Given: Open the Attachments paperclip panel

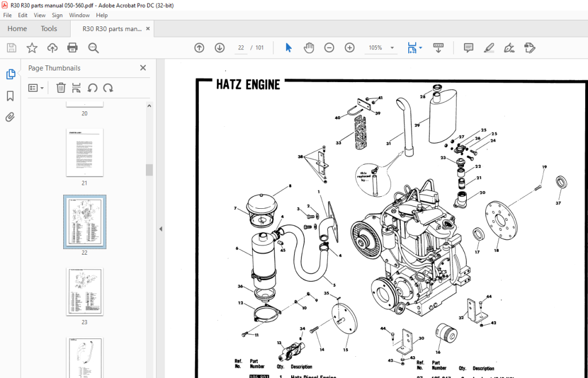Looking at the screenshot, I should pos(10,117).
